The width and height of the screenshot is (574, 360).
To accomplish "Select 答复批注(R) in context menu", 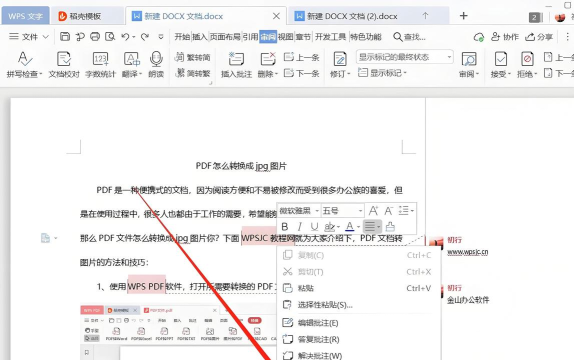I will coord(359,339).
